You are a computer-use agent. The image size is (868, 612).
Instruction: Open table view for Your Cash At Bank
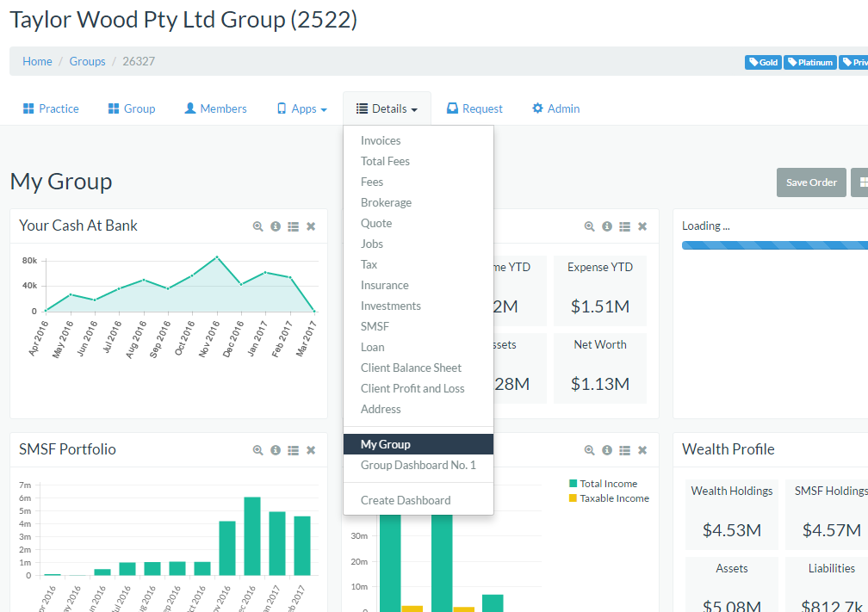[x=294, y=226]
